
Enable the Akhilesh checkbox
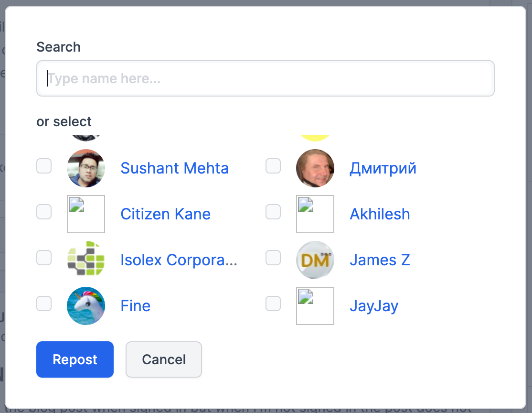tap(273, 212)
